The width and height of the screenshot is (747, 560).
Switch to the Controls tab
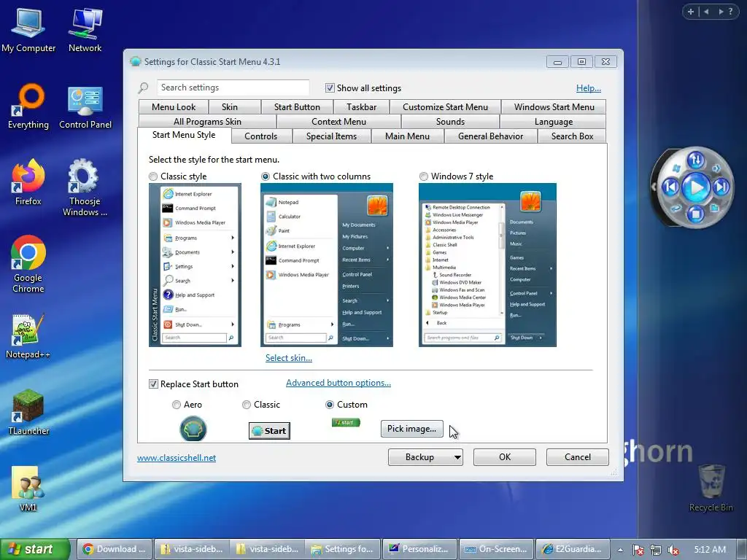tap(260, 136)
